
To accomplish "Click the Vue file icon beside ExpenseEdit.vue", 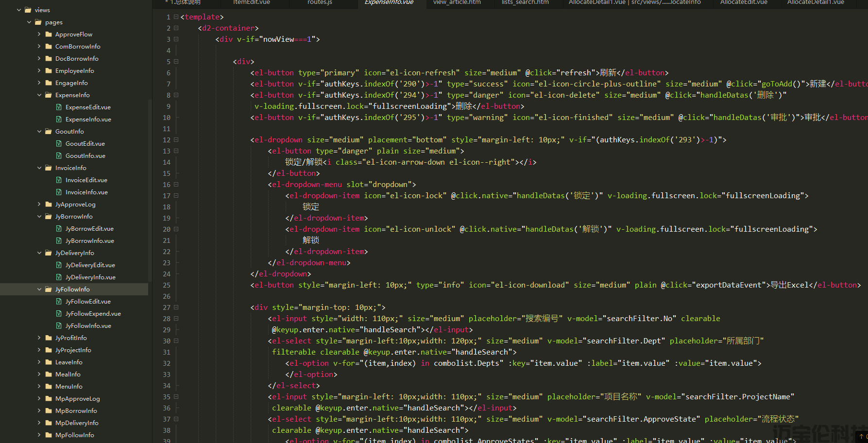I will pos(59,107).
